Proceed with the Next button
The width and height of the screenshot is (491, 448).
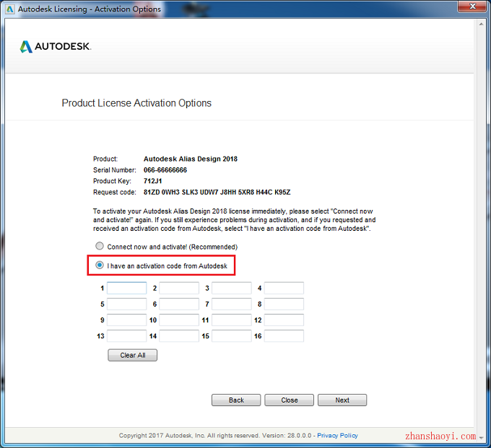click(x=342, y=400)
